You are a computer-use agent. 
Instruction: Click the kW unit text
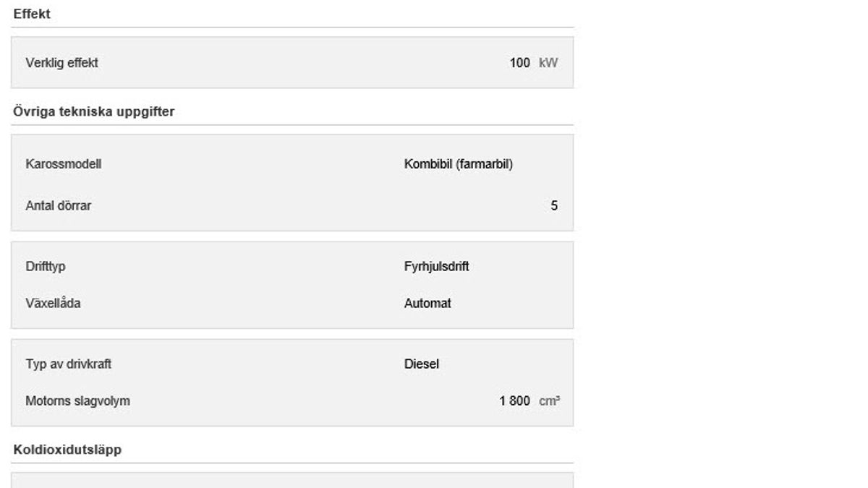[x=548, y=63]
